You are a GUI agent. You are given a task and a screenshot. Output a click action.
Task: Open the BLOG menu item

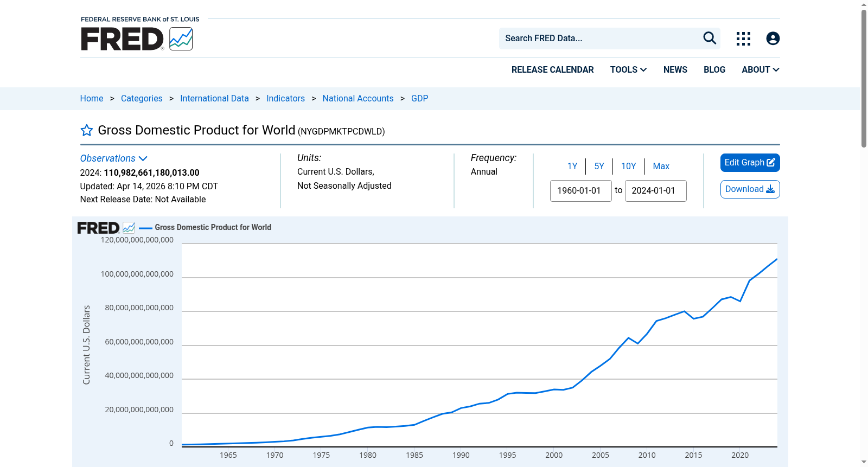pos(714,69)
